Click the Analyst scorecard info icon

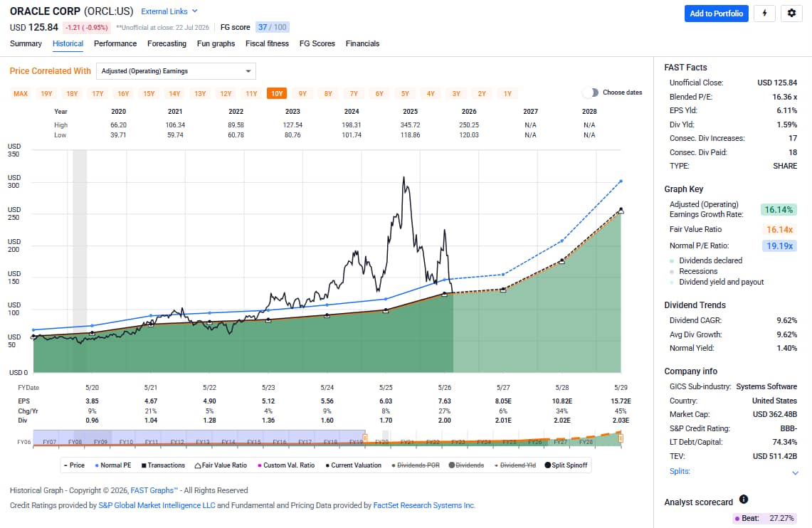744,500
